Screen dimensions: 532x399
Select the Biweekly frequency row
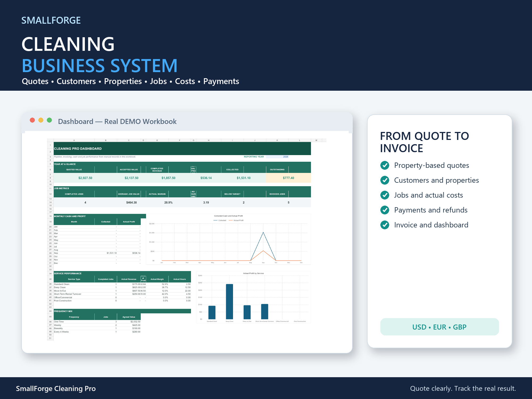coord(97,328)
